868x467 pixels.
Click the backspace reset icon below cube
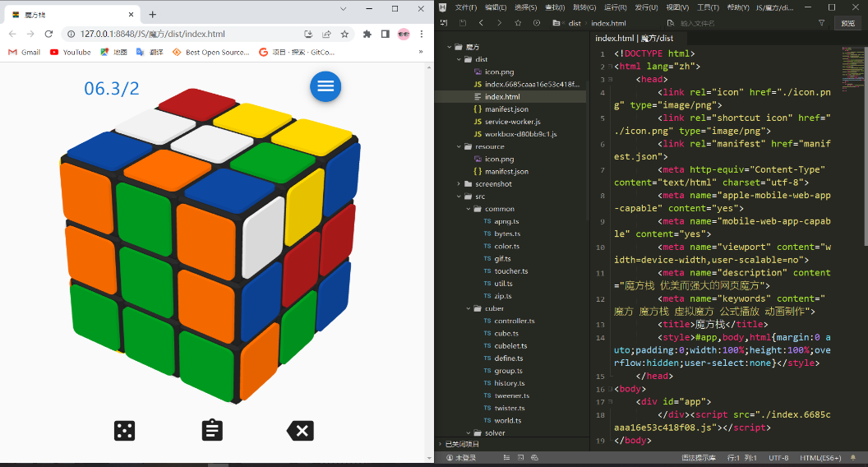[x=301, y=430]
